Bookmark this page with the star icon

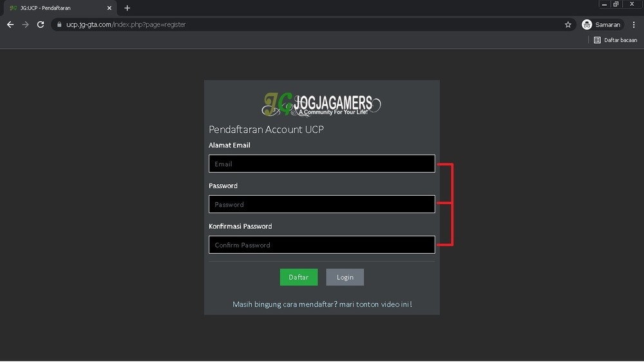(568, 24)
